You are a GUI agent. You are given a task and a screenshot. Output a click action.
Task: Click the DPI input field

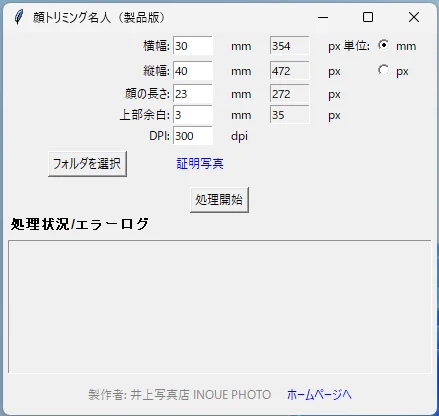coord(193,136)
